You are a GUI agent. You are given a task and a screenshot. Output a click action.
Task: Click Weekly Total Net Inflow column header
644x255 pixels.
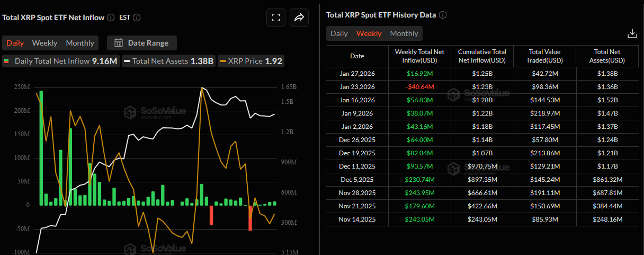tap(420, 56)
